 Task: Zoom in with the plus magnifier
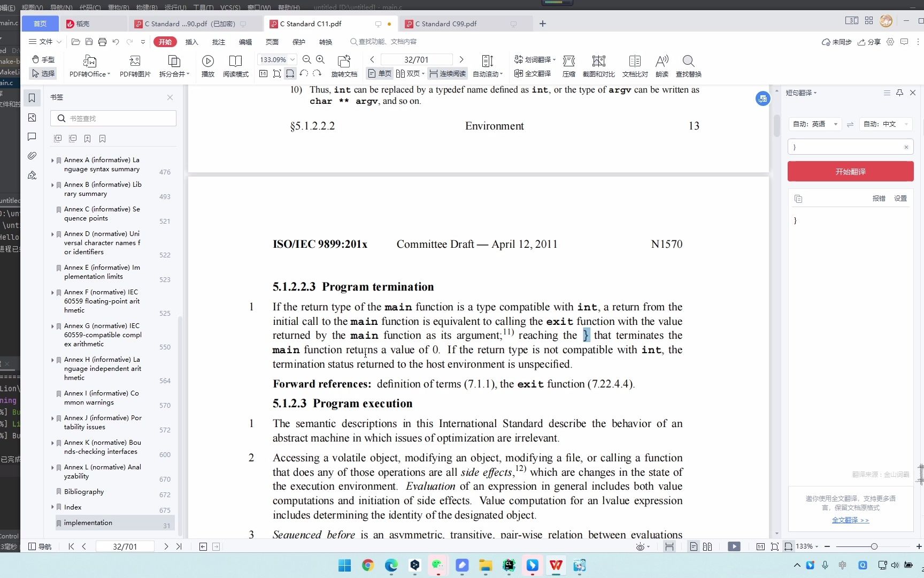pyautogui.click(x=320, y=59)
